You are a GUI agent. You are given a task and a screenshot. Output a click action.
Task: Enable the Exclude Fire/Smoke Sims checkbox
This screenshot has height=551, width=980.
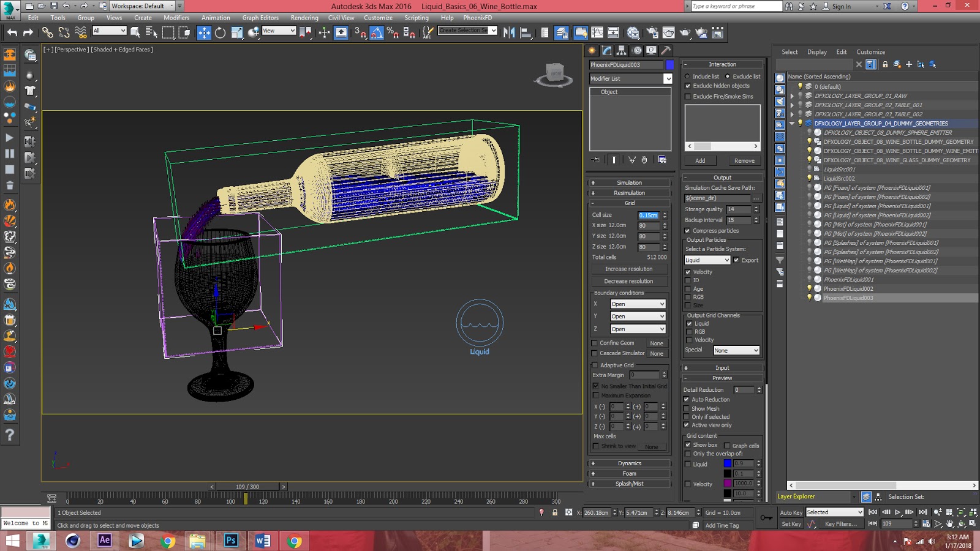[x=688, y=96]
